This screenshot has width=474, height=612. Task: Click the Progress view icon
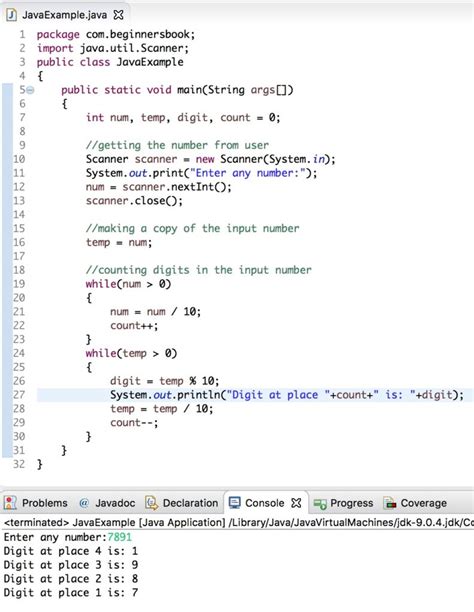[x=320, y=504]
